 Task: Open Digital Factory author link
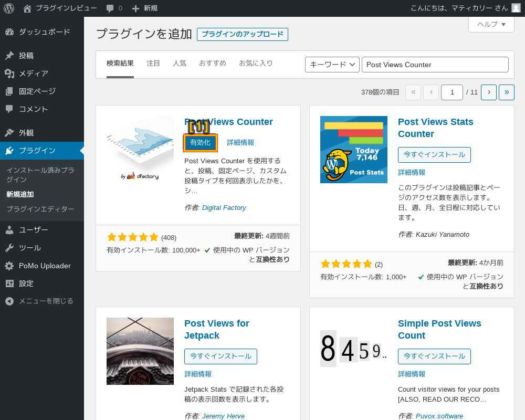[224, 208]
